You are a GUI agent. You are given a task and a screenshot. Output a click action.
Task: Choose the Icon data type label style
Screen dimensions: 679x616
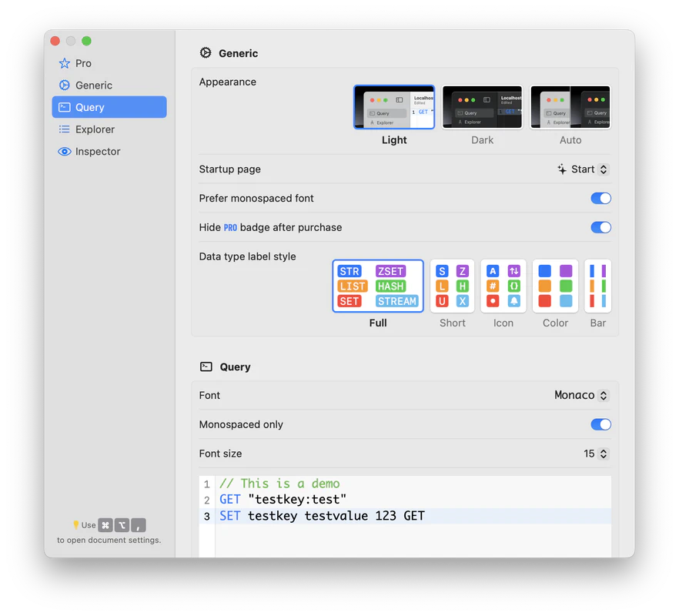503,286
